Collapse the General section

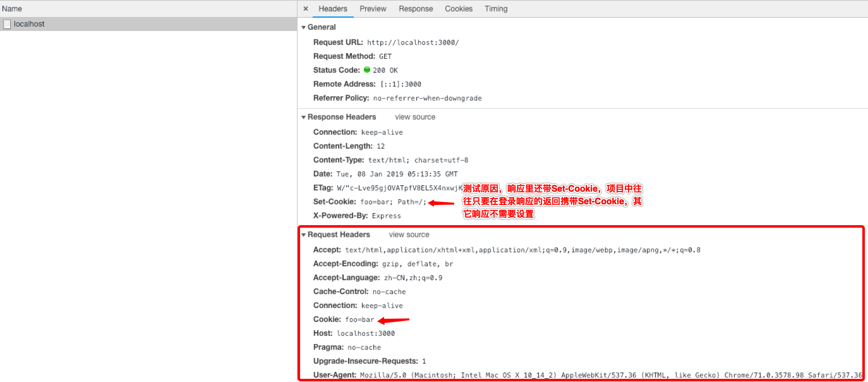point(303,27)
